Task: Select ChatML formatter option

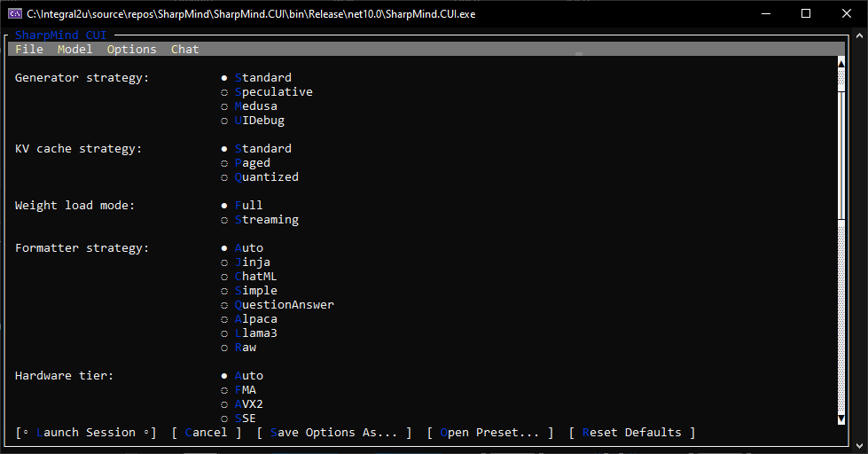Action: click(249, 277)
